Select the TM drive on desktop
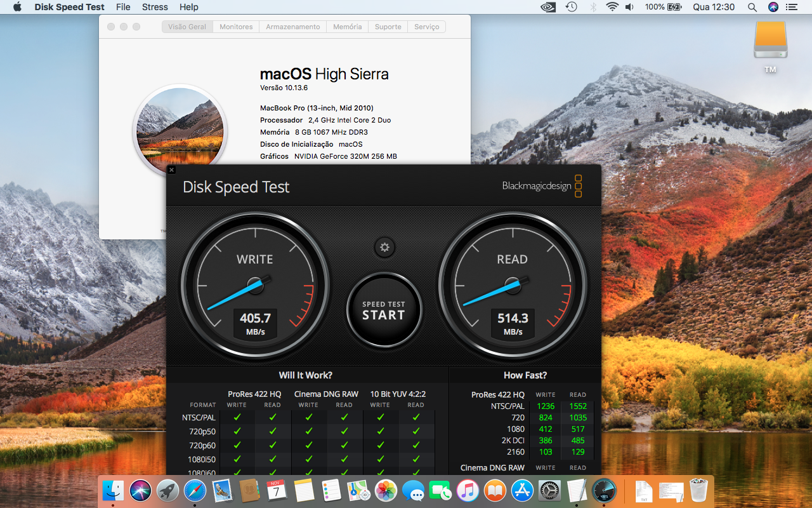The height and width of the screenshot is (508, 812). pyautogui.click(x=770, y=48)
